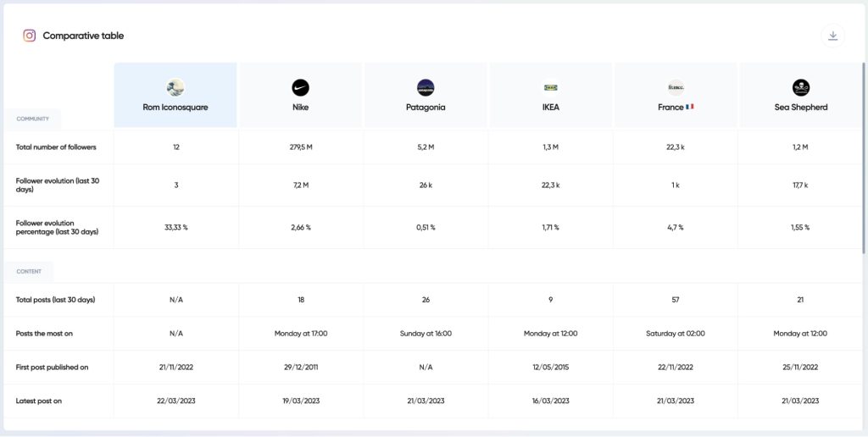Click the download icon button
Viewport: 868px width, 437px height.
click(832, 36)
